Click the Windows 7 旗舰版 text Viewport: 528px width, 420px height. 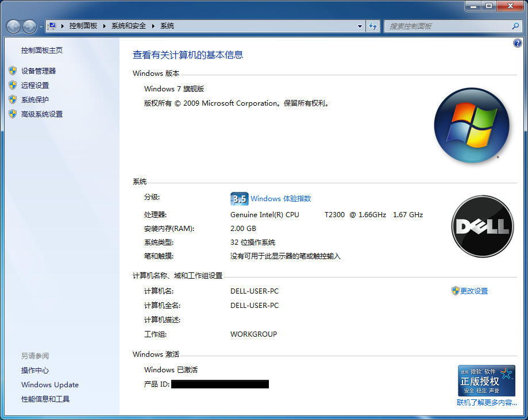(174, 89)
